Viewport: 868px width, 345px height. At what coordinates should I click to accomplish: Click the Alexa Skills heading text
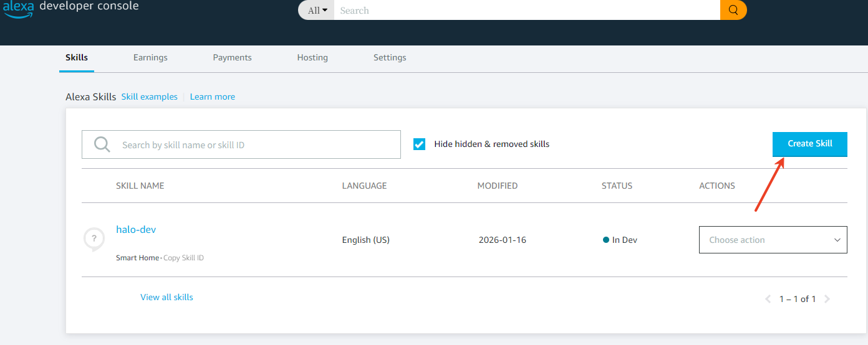90,97
